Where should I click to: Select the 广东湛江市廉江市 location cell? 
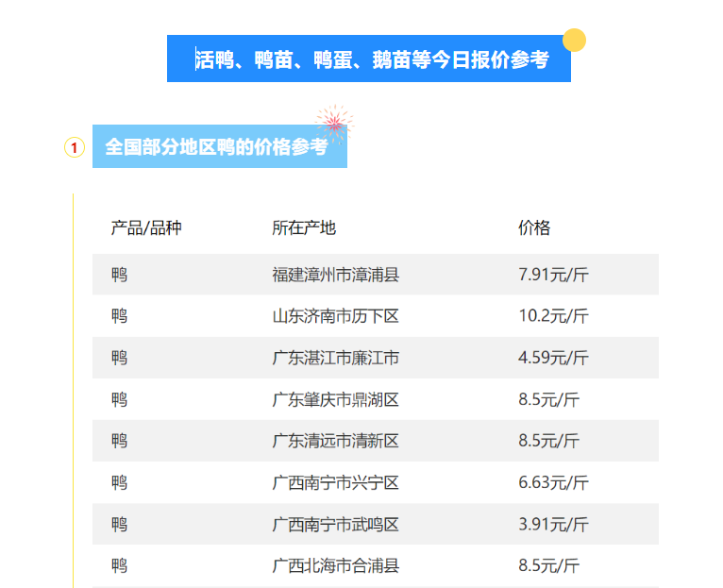tap(335, 358)
